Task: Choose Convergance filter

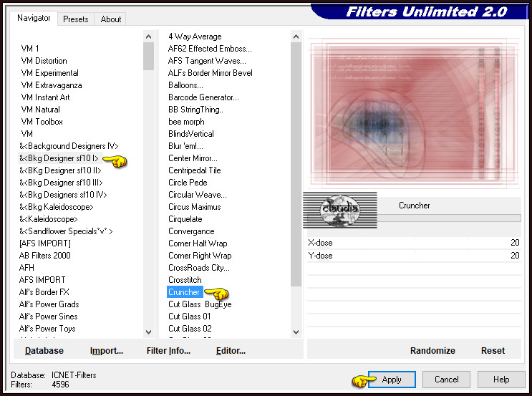Action: click(x=191, y=232)
